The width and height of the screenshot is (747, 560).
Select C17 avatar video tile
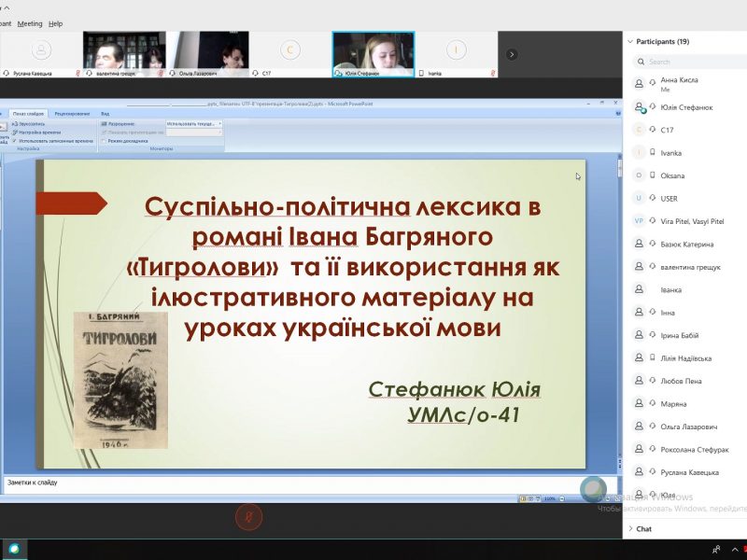click(x=290, y=50)
